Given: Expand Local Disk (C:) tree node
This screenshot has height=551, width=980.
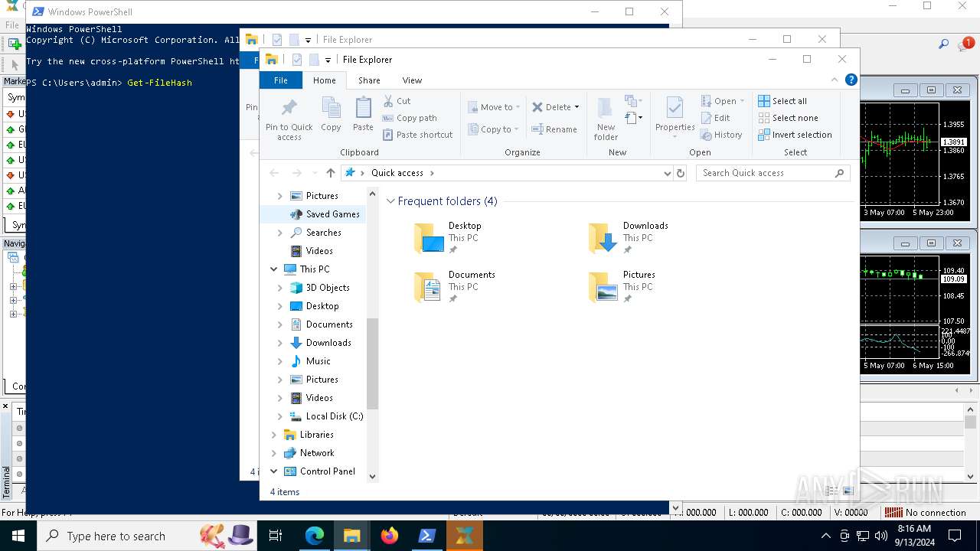Looking at the screenshot, I should (x=279, y=416).
